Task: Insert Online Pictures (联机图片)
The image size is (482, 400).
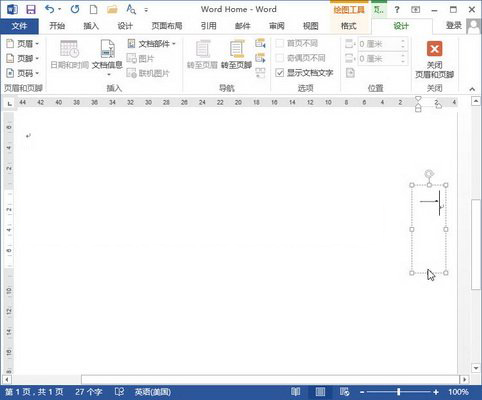Action: [148, 73]
